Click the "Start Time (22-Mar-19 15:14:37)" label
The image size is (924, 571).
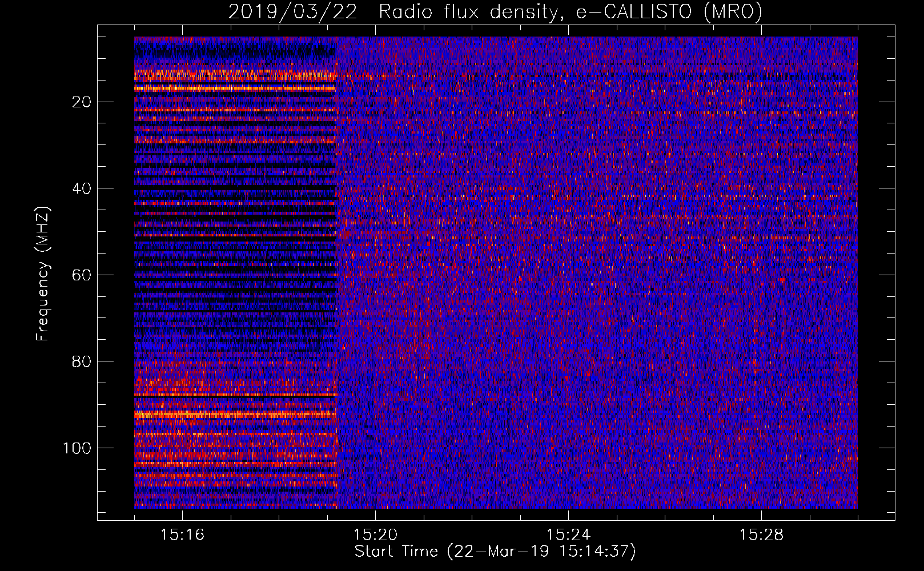click(495, 552)
